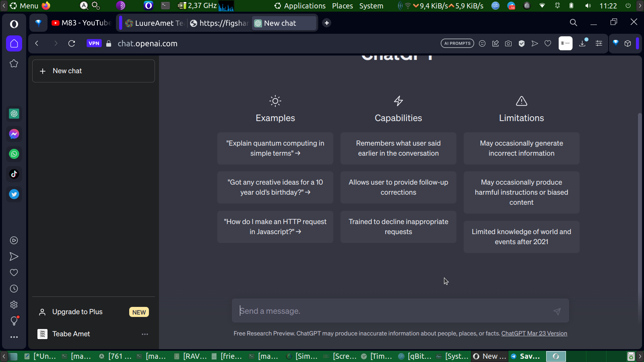Screen dimensions: 644x362
Task: Click the 'Remembers what user said' capability card
Action: pyautogui.click(x=398, y=148)
